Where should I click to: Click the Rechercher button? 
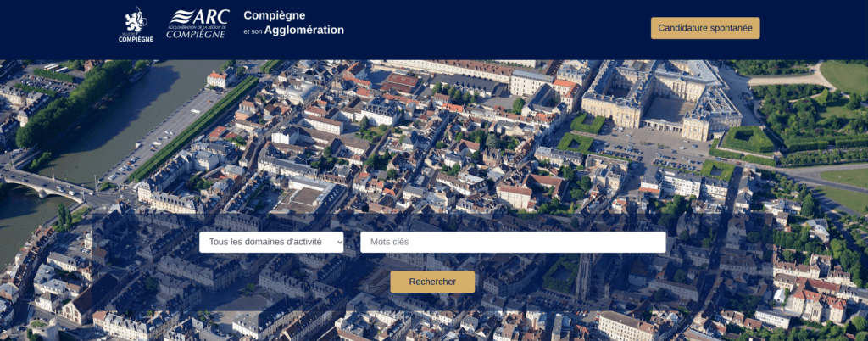432,282
